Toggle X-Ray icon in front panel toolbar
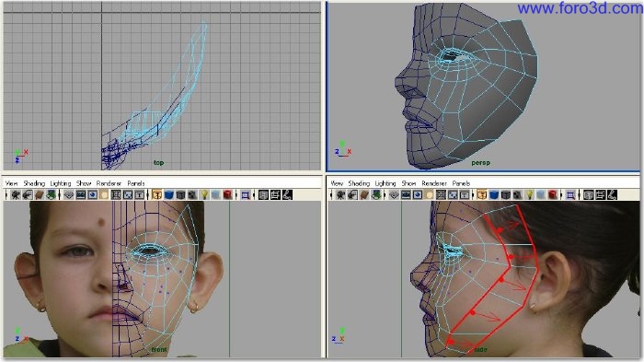 click(x=263, y=195)
